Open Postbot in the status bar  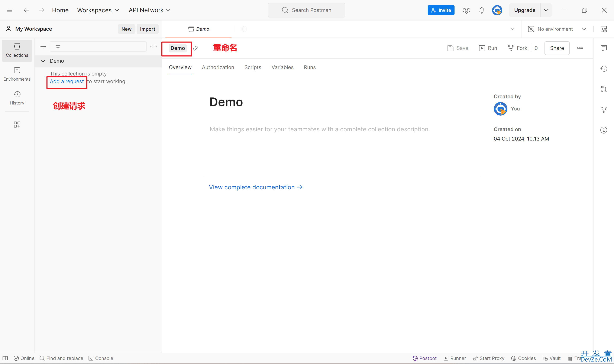(x=424, y=358)
